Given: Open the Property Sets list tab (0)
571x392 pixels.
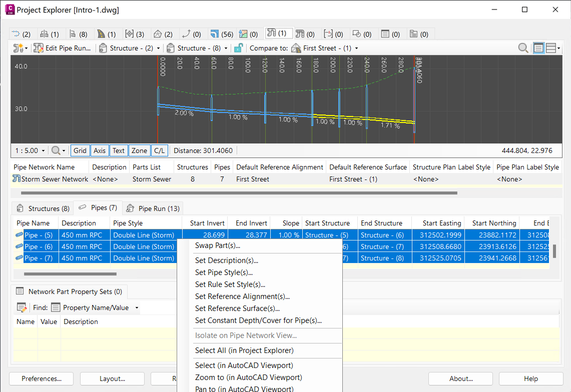Looking at the screenshot, I should 390,34.
